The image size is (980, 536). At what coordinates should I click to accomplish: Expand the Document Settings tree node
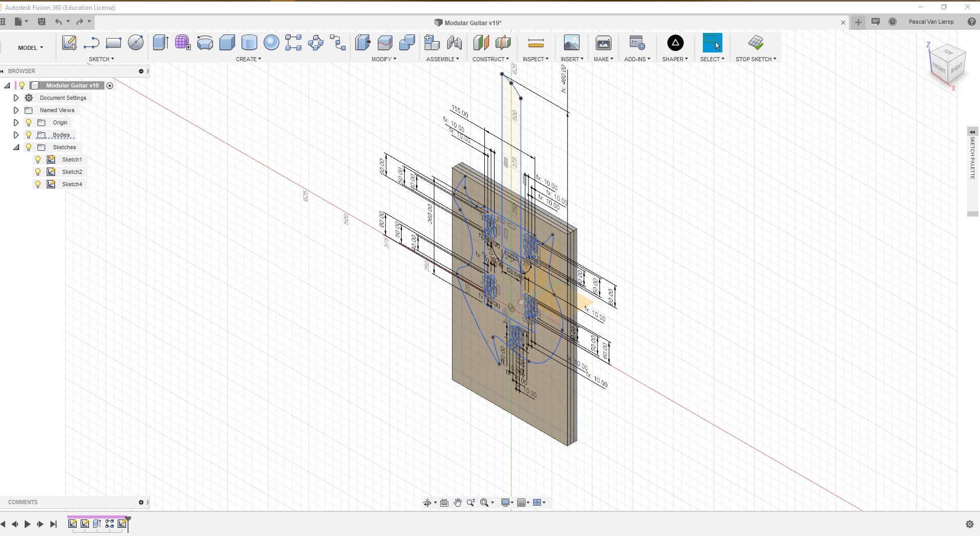click(16, 98)
